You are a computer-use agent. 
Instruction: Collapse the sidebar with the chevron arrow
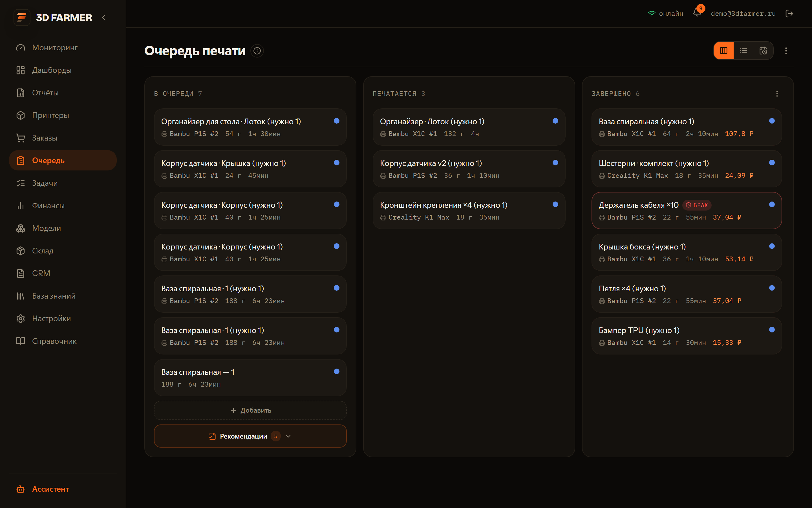click(x=104, y=17)
